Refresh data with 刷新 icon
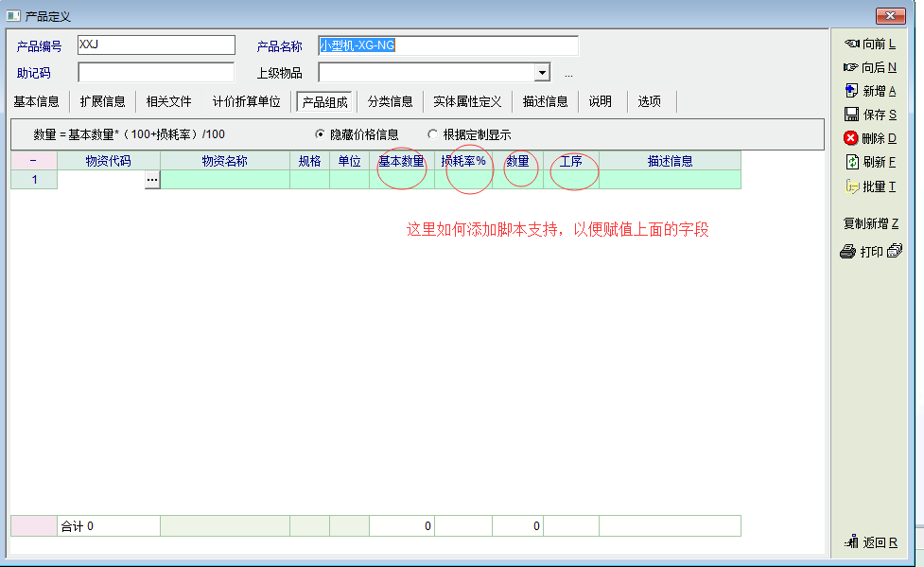 click(850, 162)
